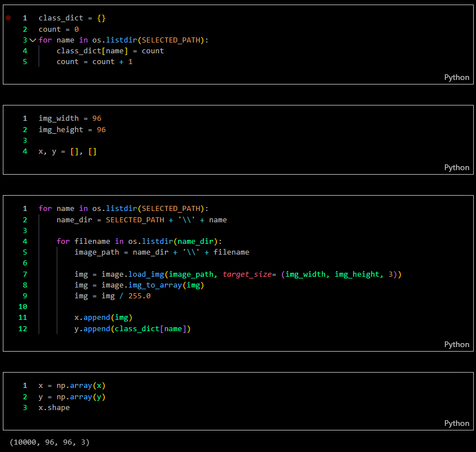Click line number 12 in the third cell
The width and height of the screenshot is (476, 452).
23,329
